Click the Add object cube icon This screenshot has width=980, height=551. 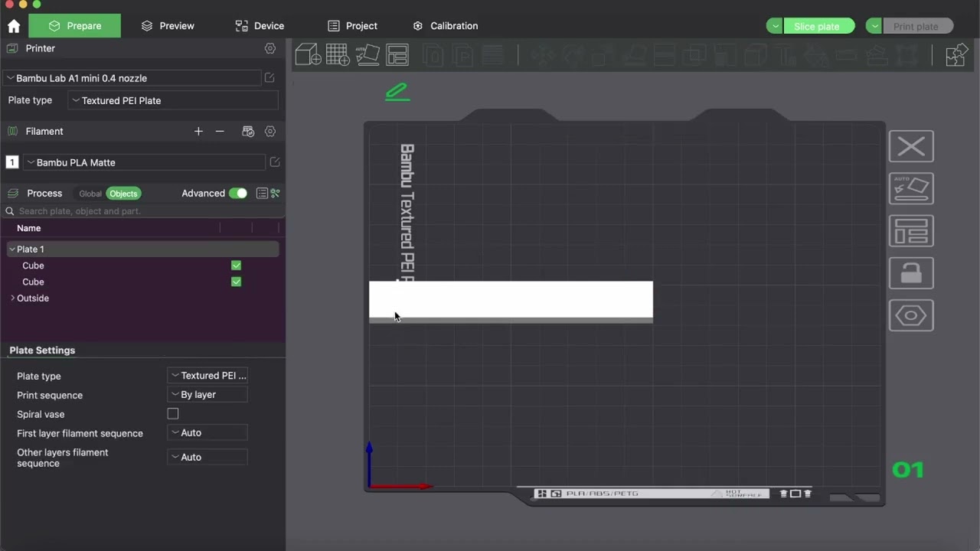tap(308, 54)
